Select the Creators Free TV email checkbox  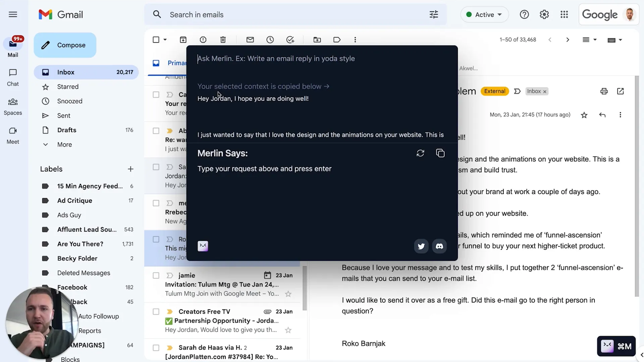click(156, 312)
